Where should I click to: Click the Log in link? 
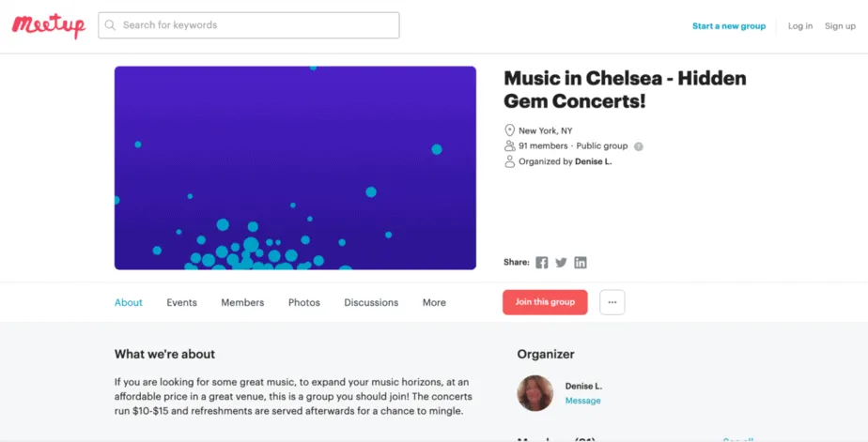(800, 26)
